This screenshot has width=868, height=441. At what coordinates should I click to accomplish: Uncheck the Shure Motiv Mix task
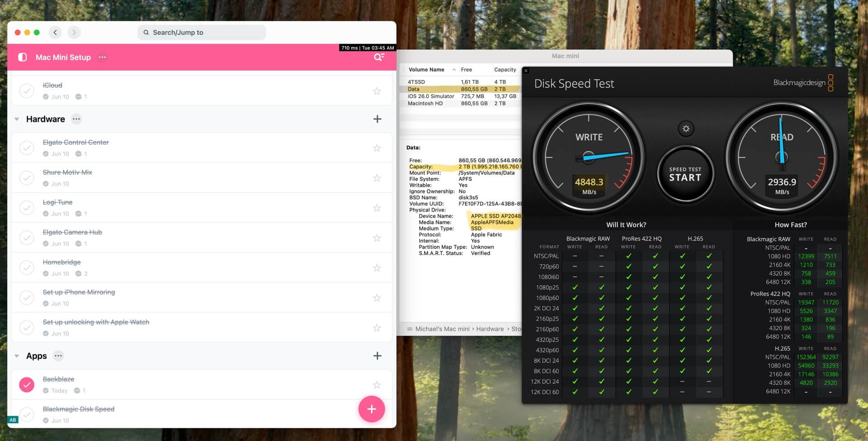pyautogui.click(x=27, y=178)
